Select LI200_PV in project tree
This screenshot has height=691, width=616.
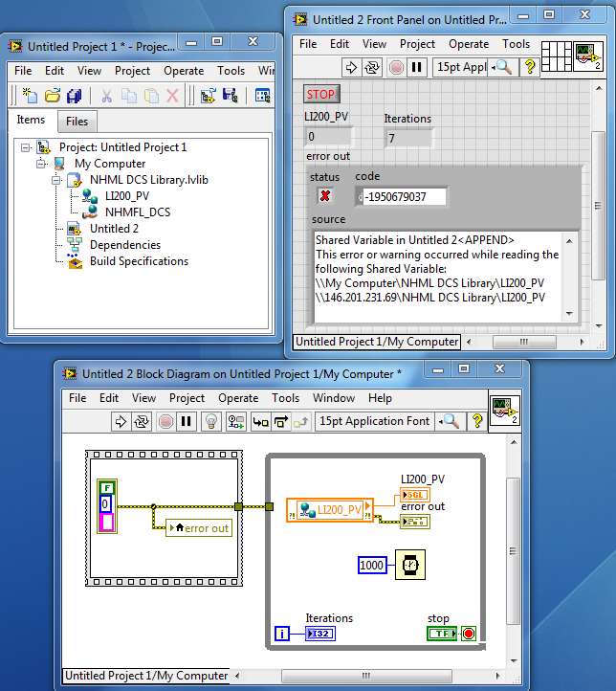pyautogui.click(x=127, y=196)
